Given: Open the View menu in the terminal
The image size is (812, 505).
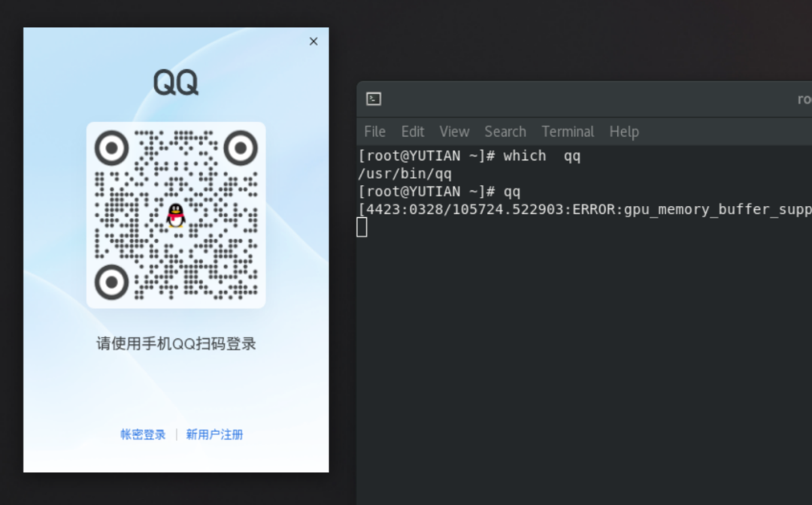Looking at the screenshot, I should (x=454, y=132).
